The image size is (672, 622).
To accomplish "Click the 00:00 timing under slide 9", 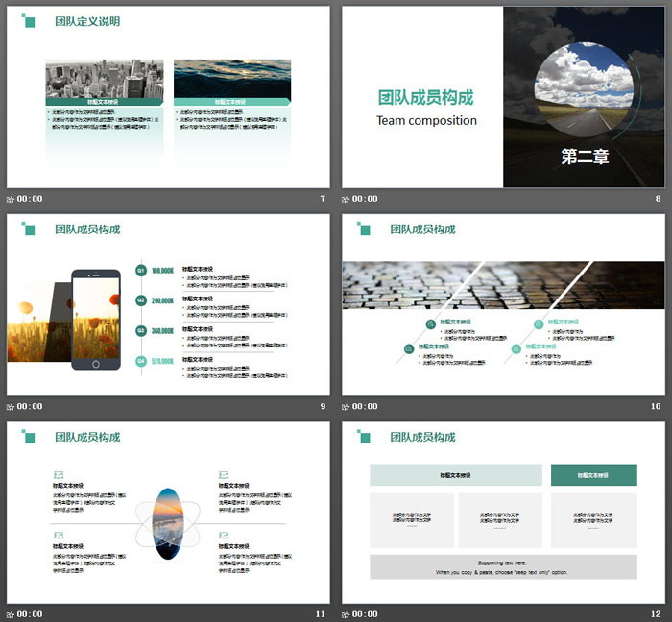I will (x=30, y=406).
